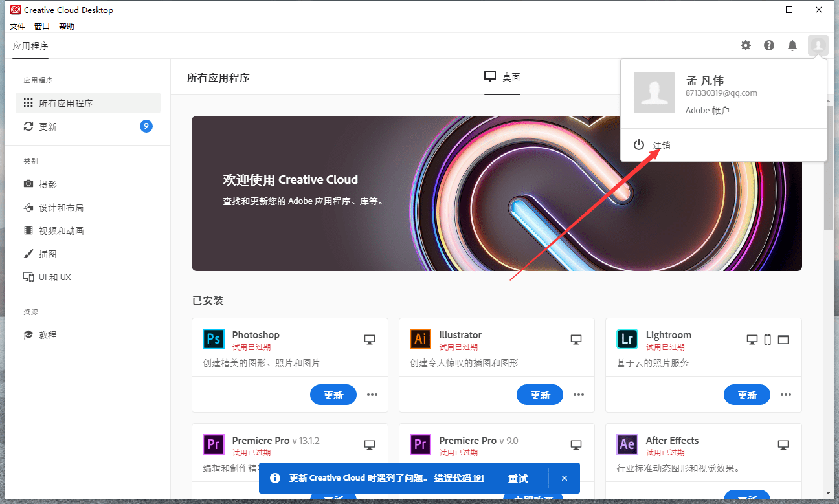Open the 文件 menu
The image size is (839, 504).
coord(17,27)
